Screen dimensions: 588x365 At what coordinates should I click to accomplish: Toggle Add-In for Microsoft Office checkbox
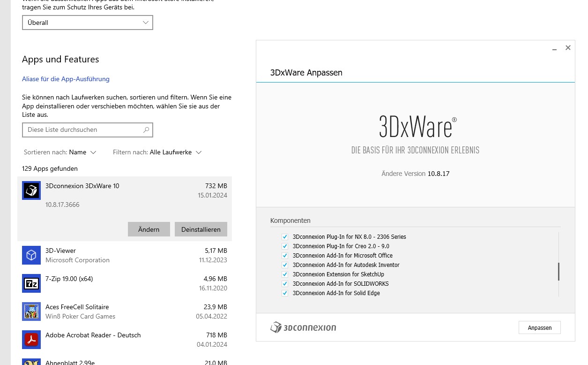tap(284, 256)
